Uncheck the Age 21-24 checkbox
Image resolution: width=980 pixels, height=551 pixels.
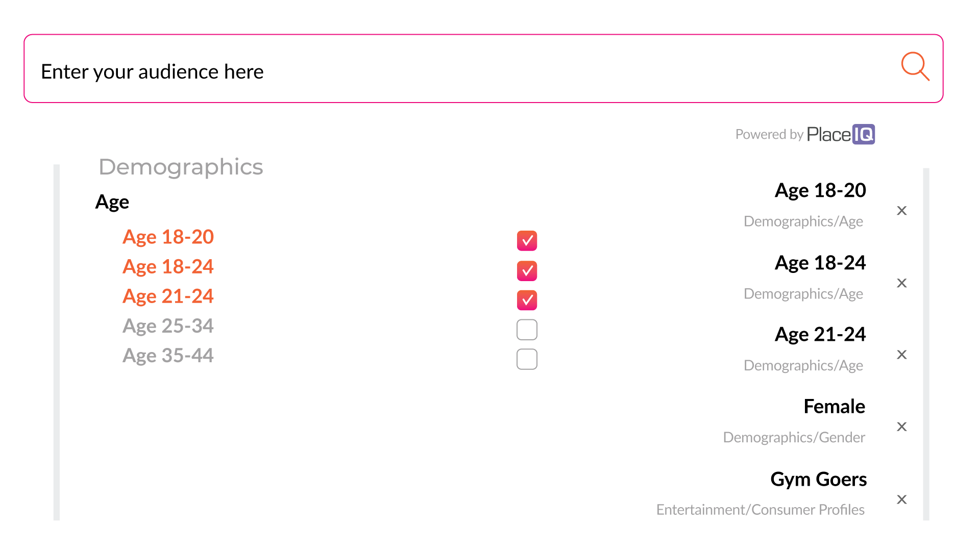coord(527,300)
